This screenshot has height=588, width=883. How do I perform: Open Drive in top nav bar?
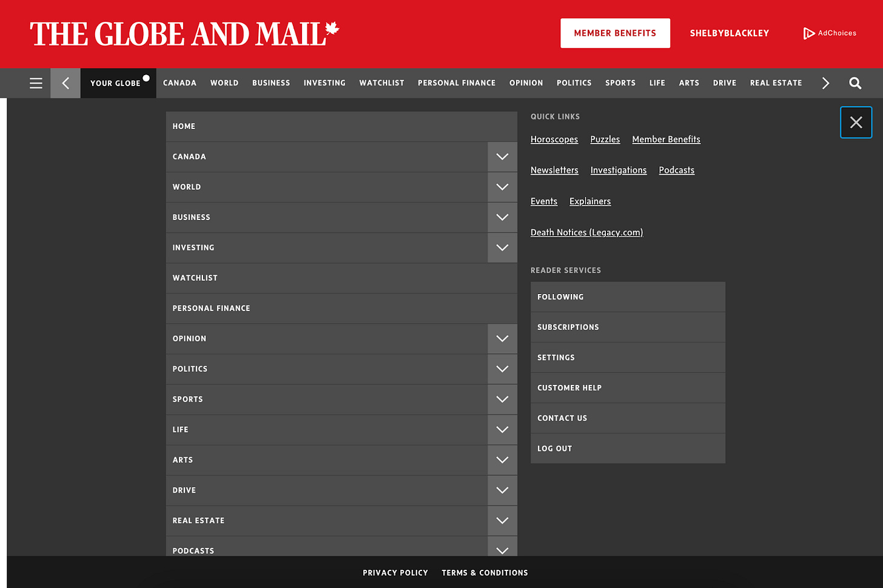point(725,83)
